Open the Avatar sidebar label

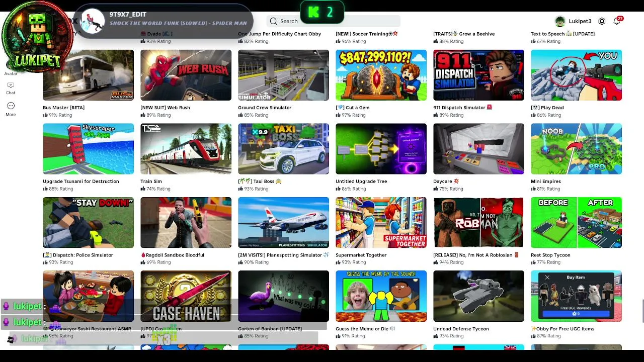click(11, 74)
